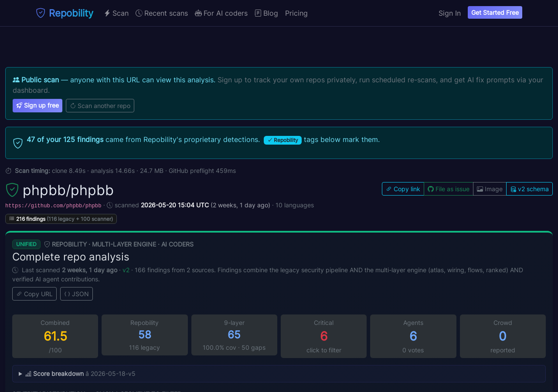Open the Pricing page
The height and width of the screenshot is (392, 558).
(x=296, y=13)
